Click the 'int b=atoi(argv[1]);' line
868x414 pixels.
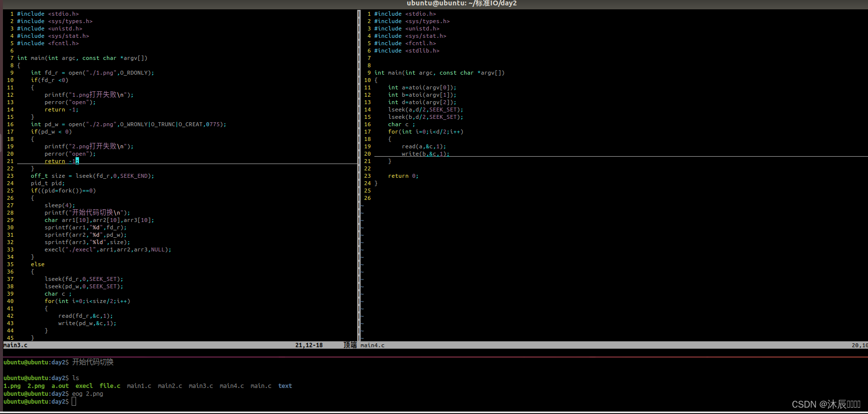pos(422,95)
